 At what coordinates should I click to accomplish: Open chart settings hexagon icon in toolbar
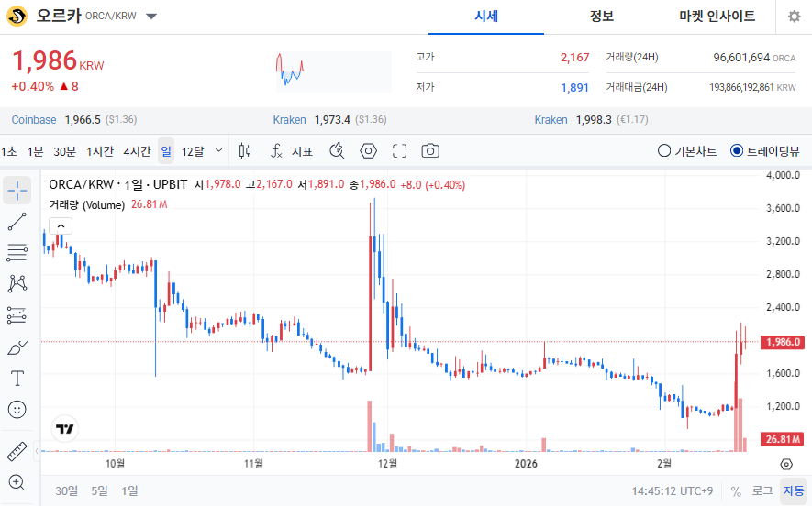pos(368,151)
